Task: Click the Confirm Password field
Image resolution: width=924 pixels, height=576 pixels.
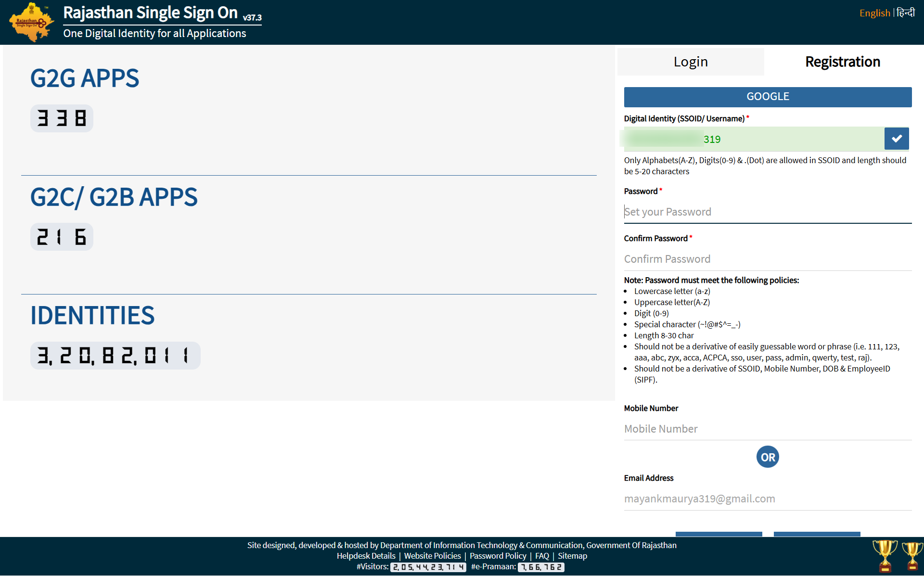Action: pyautogui.click(x=767, y=259)
